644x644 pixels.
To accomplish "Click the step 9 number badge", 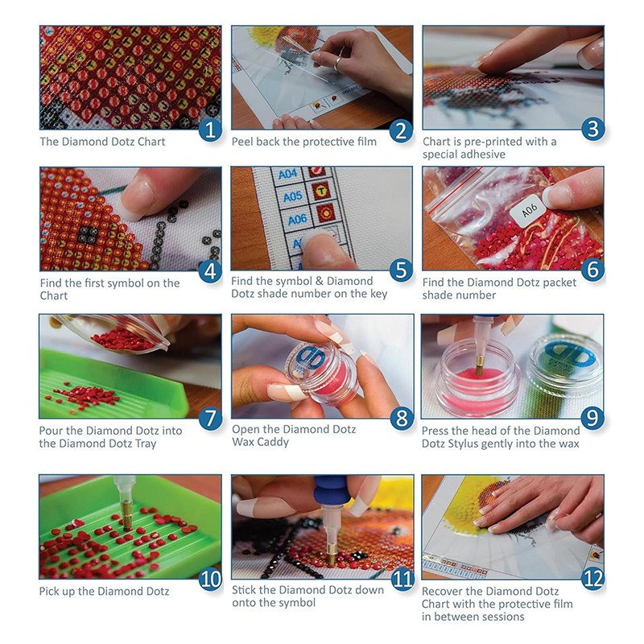I will pyautogui.click(x=593, y=417).
